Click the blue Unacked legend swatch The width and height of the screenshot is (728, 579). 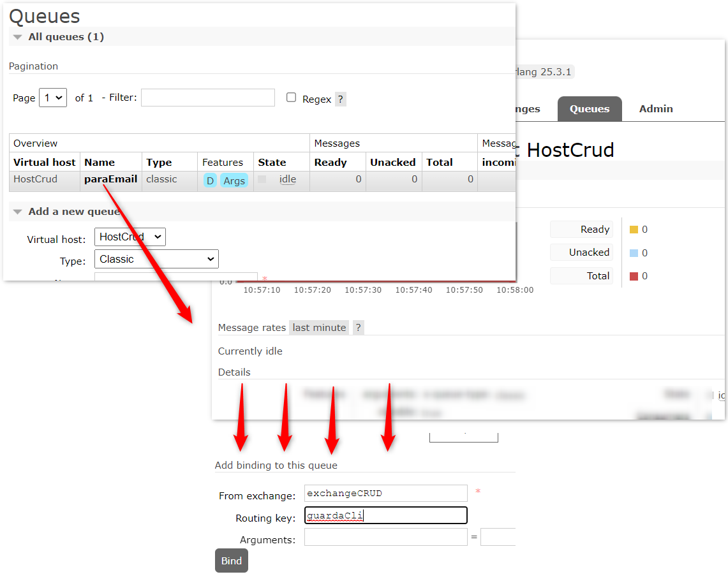point(634,253)
